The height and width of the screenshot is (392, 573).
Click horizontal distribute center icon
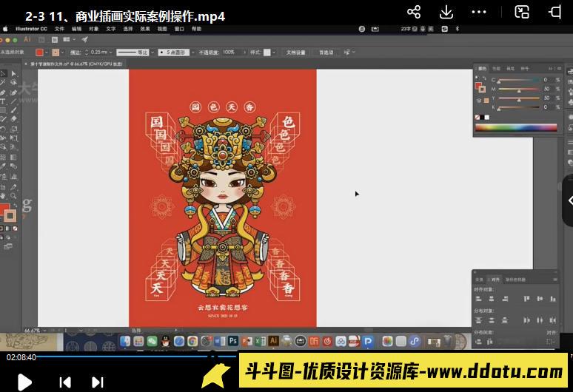pyautogui.click(x=540, y=320)
